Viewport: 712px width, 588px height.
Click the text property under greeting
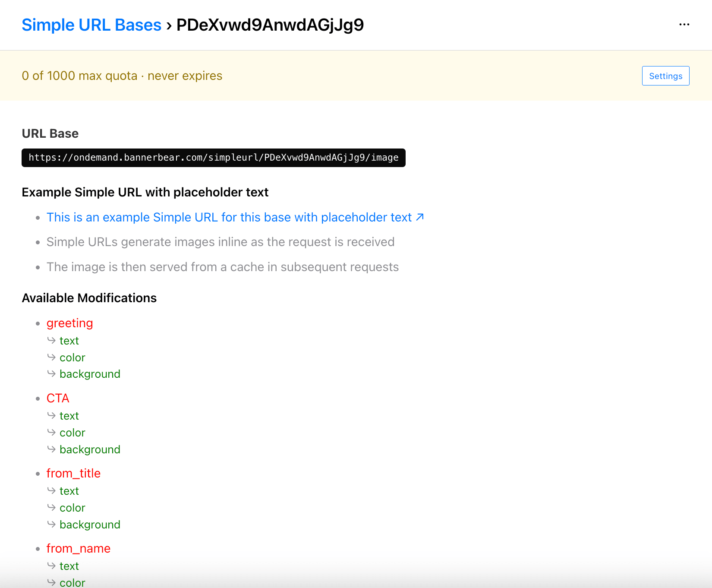tap(69, 341)
